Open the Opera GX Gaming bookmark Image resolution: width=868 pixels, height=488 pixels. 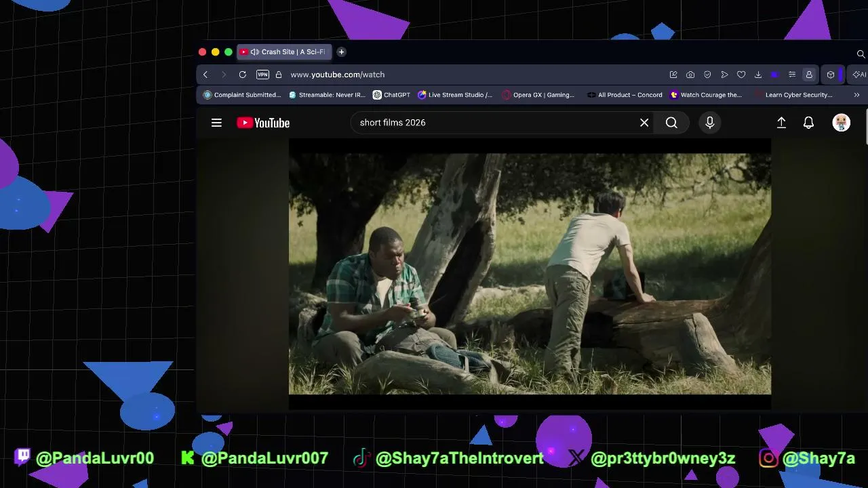pyautogui.click(x=538, y=95)
